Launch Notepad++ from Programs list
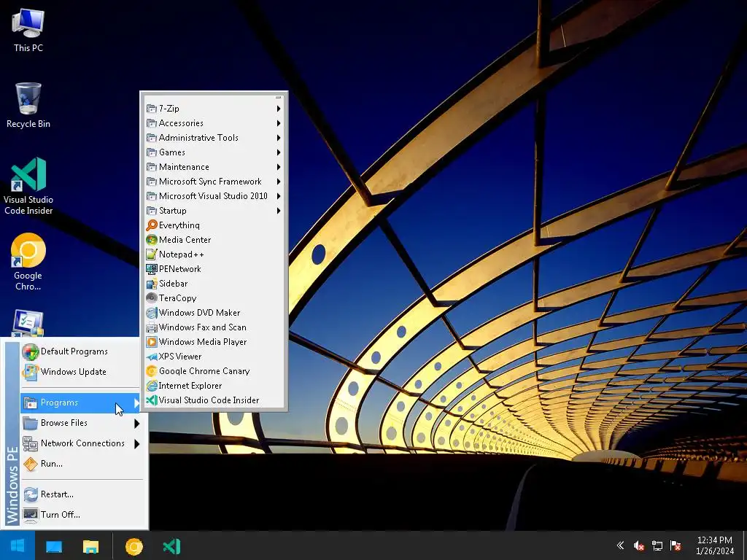Viewport: 747px width, 560px height. click(214, 254)
